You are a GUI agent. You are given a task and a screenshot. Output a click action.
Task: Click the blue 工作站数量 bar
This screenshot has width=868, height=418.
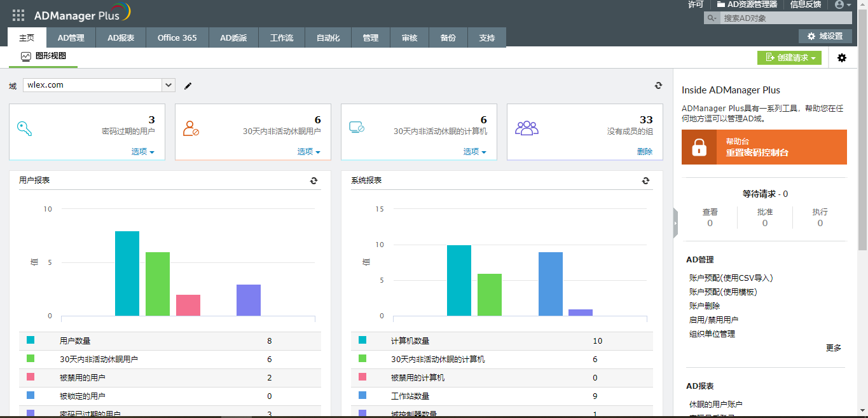click(x=551, y=284)
